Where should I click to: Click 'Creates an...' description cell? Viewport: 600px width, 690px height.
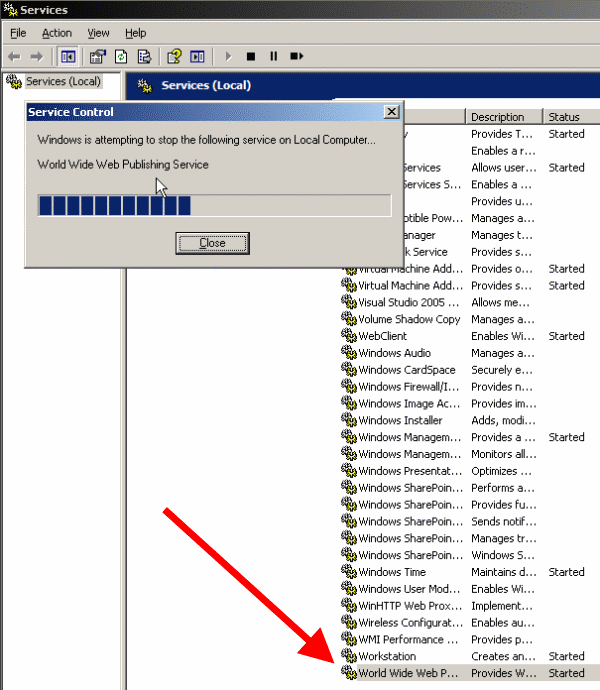[x=504, y=656]
